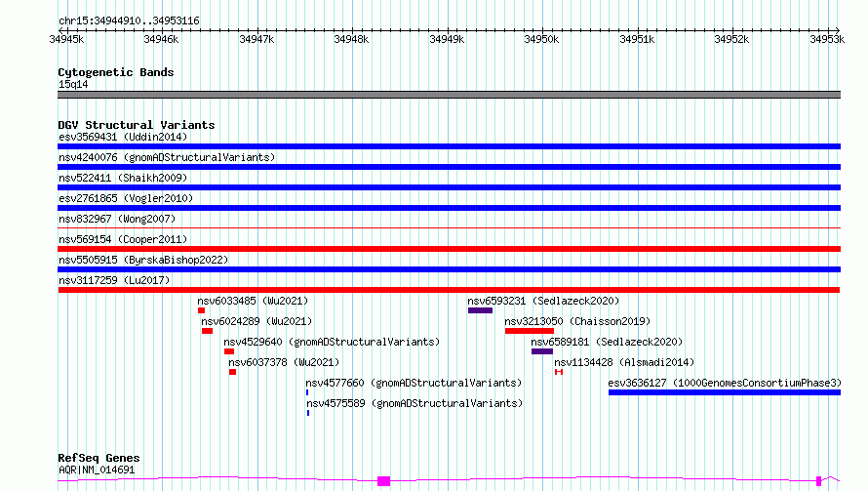Click the small magenta AQR exon near 34953k
Viewport: 868px width, 491px height.
[x=818, y=481]
